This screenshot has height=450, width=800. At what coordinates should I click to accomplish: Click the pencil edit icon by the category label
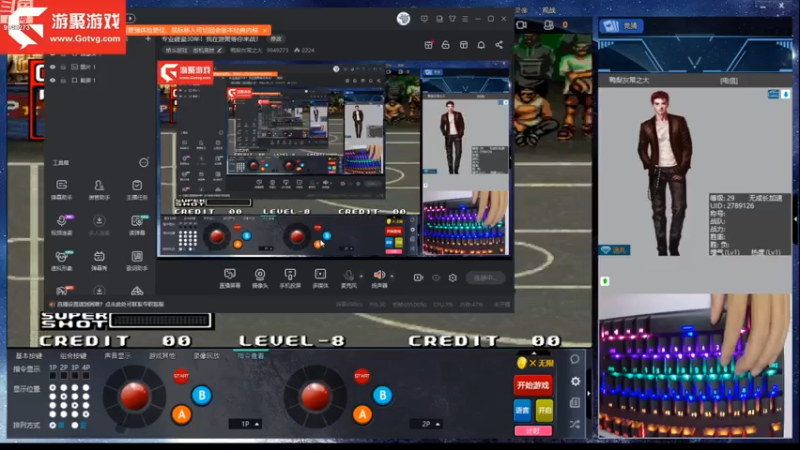click(220, 50)
